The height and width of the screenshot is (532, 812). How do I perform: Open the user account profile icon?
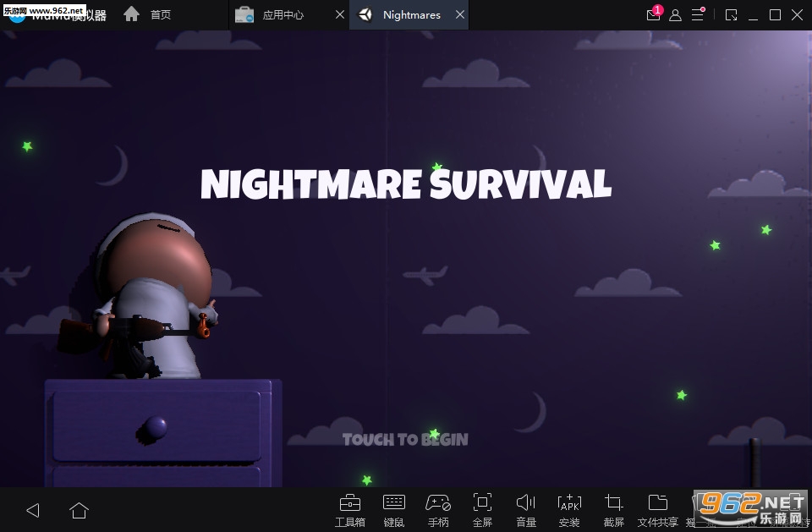click(x=675, y=15)
